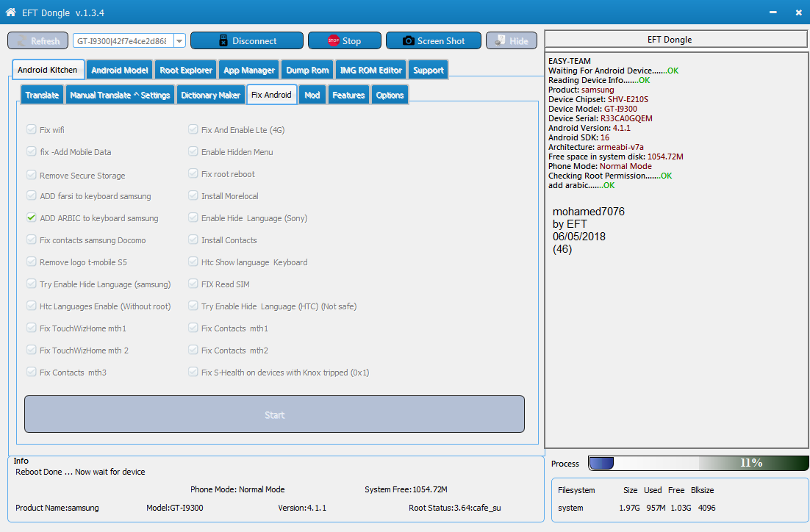
Task: Click the Stop button label
Action: click(351, 41)
